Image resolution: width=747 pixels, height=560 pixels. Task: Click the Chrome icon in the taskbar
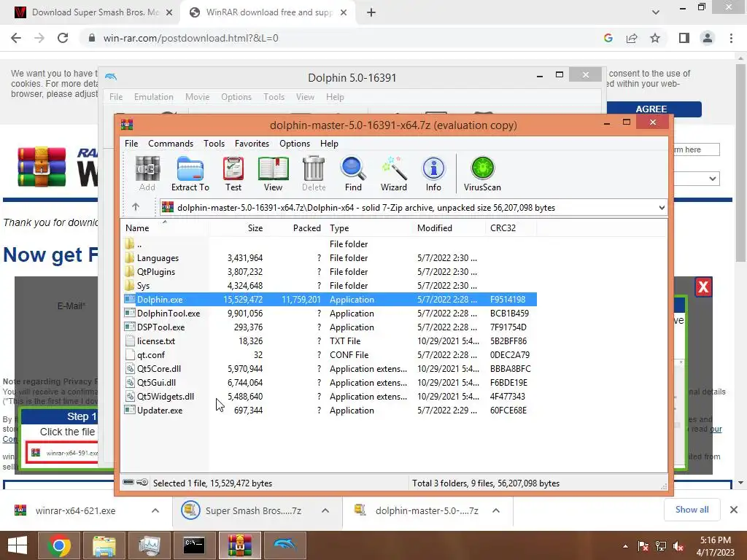coord(58,545)
